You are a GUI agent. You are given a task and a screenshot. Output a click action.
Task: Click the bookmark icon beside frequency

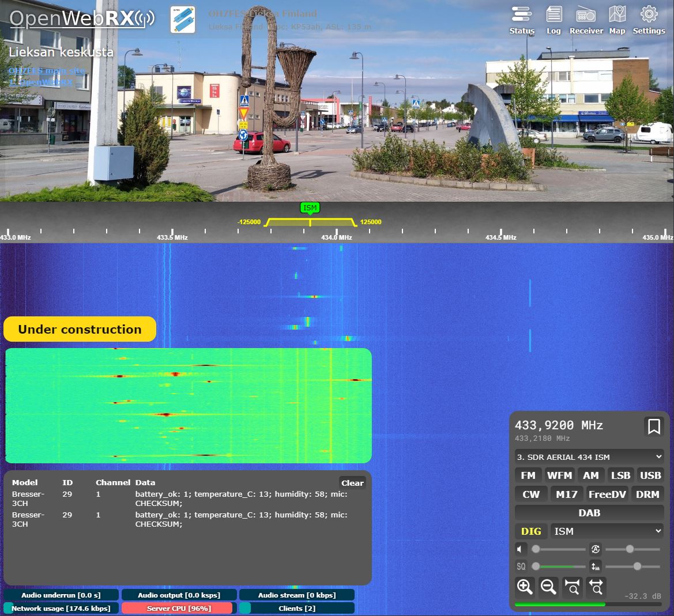[x=654, y=427]
